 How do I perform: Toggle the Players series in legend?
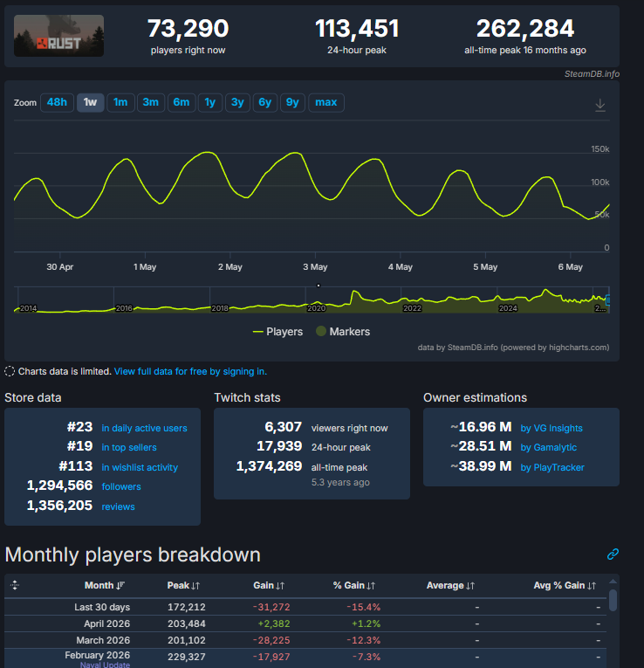click(277, 332)
